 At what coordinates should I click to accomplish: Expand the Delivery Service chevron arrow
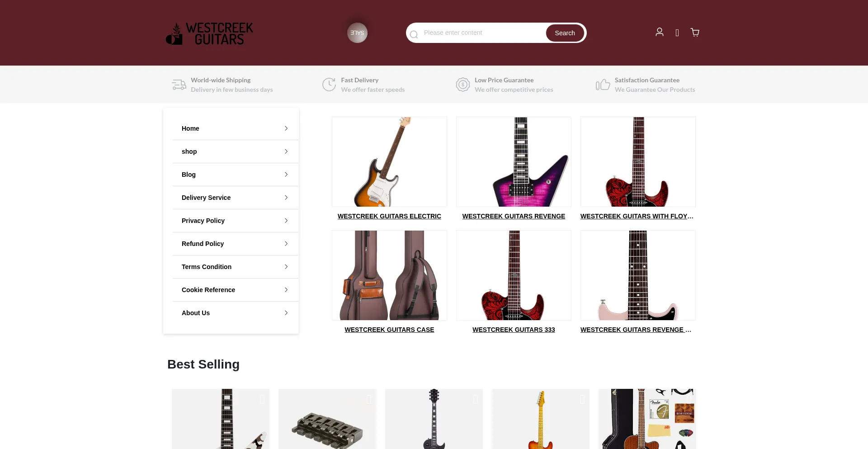[x=286, y=198]
